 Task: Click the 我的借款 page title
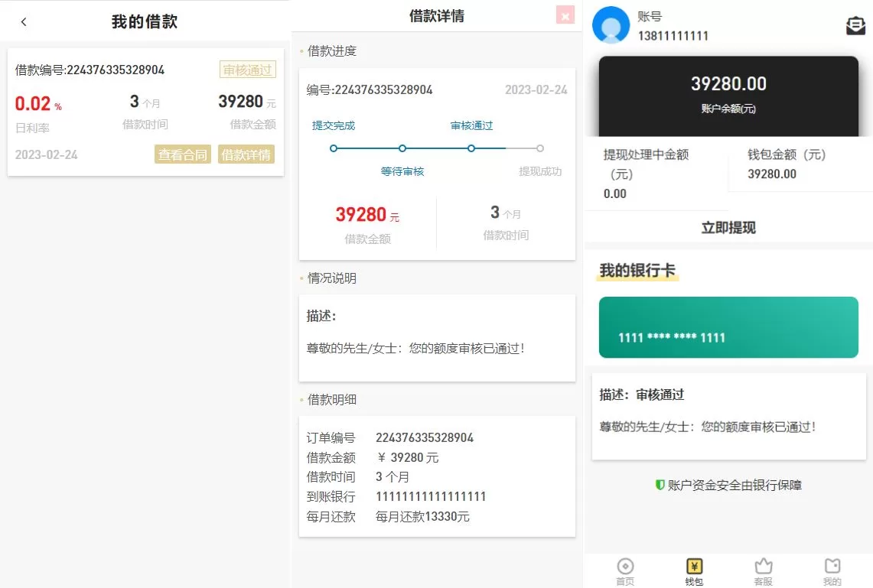click(x=144, y=21)
